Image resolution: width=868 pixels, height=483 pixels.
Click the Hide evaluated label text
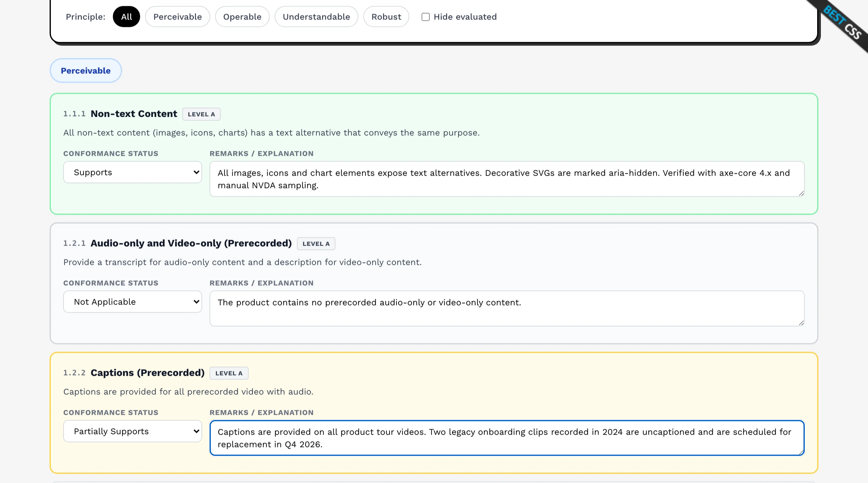point(465,17)
